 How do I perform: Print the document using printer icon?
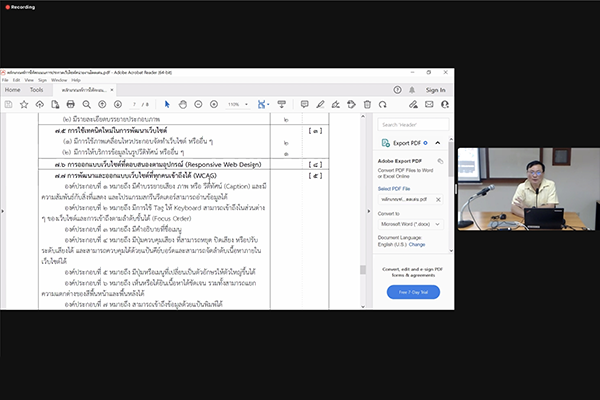[71, 104]
